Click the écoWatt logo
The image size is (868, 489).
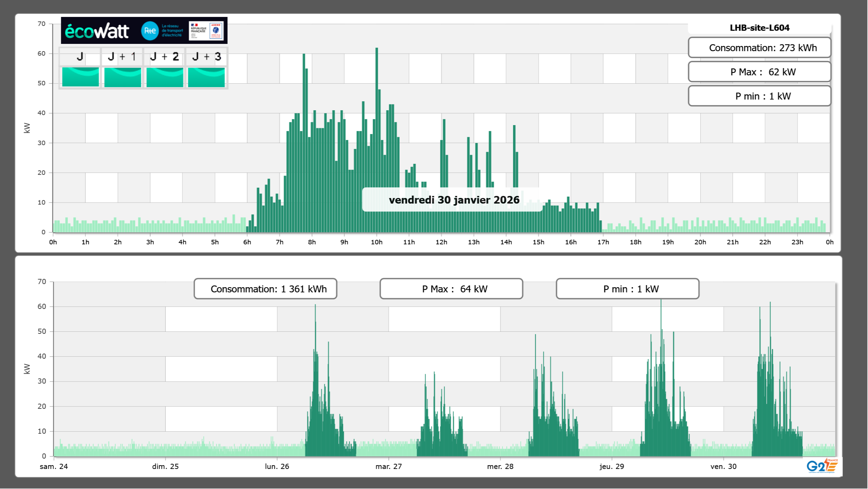97,31
